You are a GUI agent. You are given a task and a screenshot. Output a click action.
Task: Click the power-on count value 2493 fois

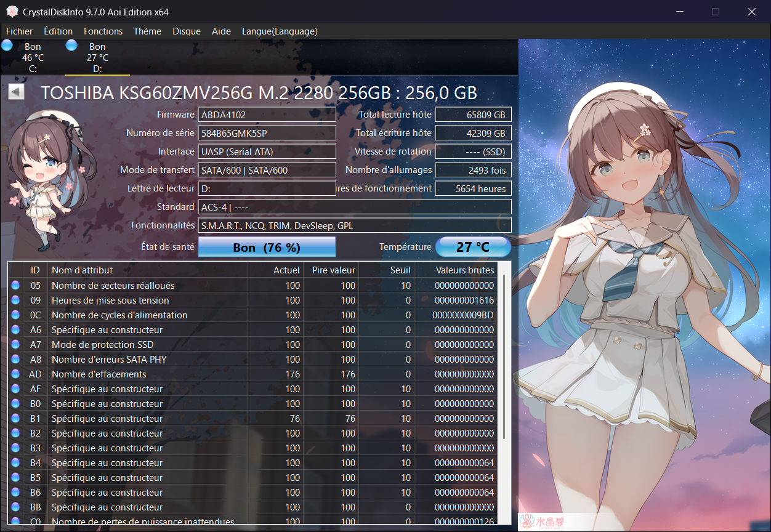[x=473, y=170]
